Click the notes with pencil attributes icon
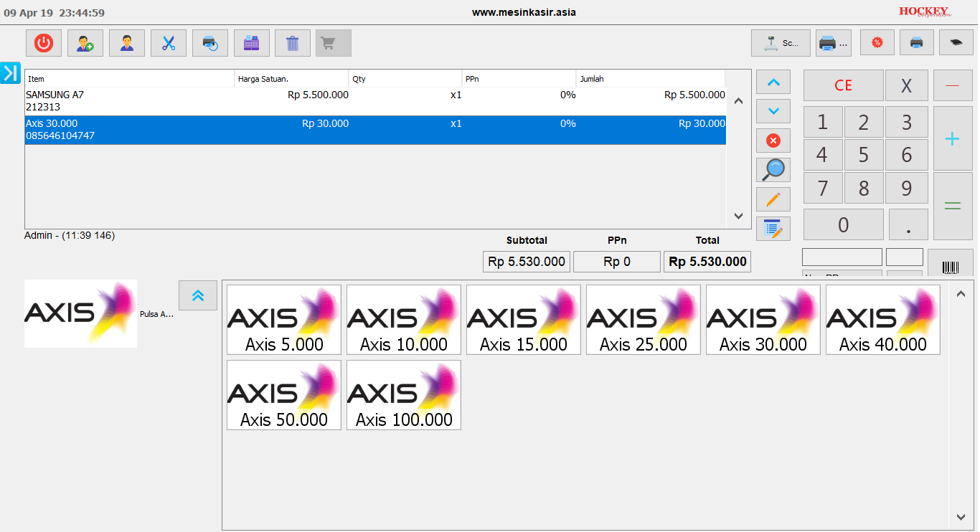 [x=773, y=229]
